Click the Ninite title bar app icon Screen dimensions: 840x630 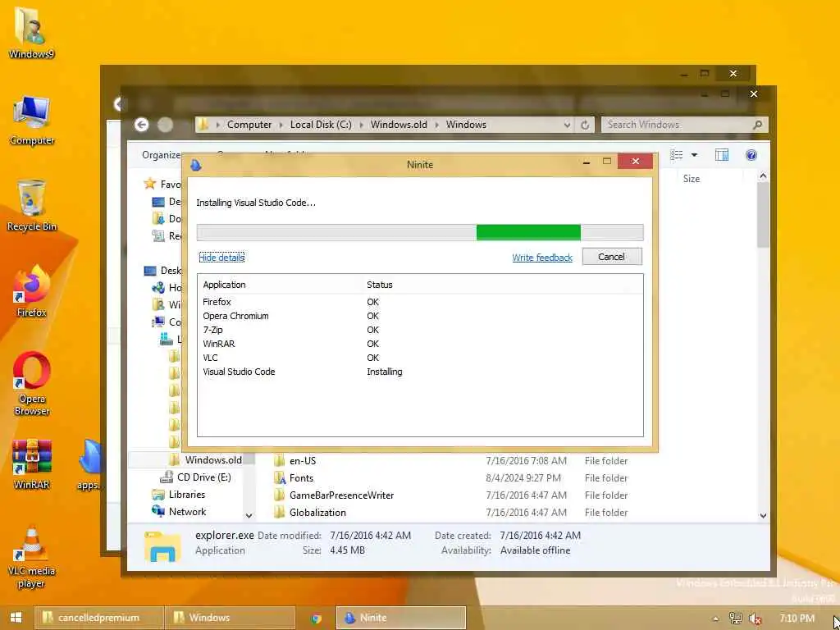pyautogui.click(x=196, y=164)
